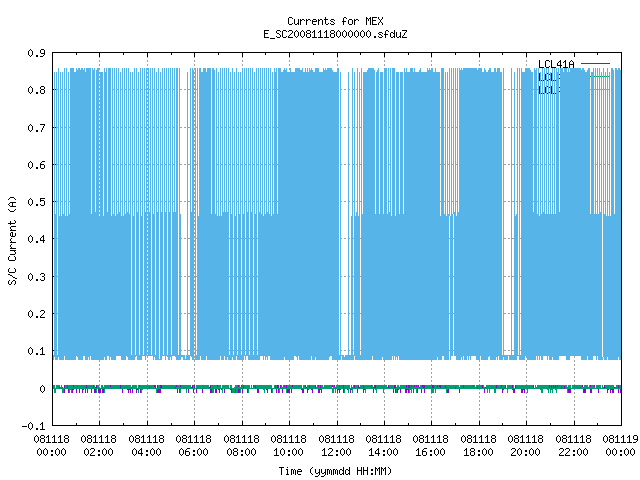The width and height of the screenshot is (640, 480).
Task: Select the file name E_SC20081118000000.sfduZ subtitle
Action: (335, 34)
